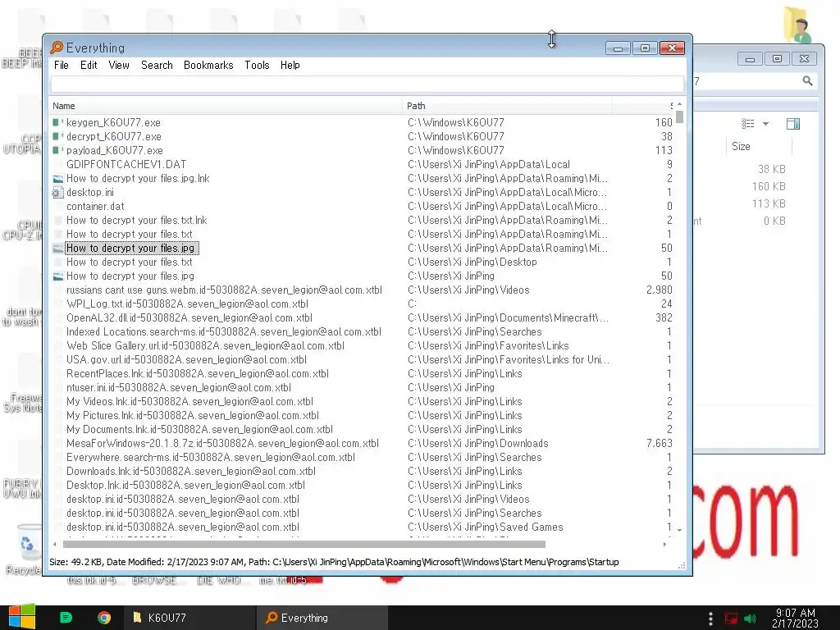Select Everywhere.search-ms encrypted file

click(x=211, y=457)
